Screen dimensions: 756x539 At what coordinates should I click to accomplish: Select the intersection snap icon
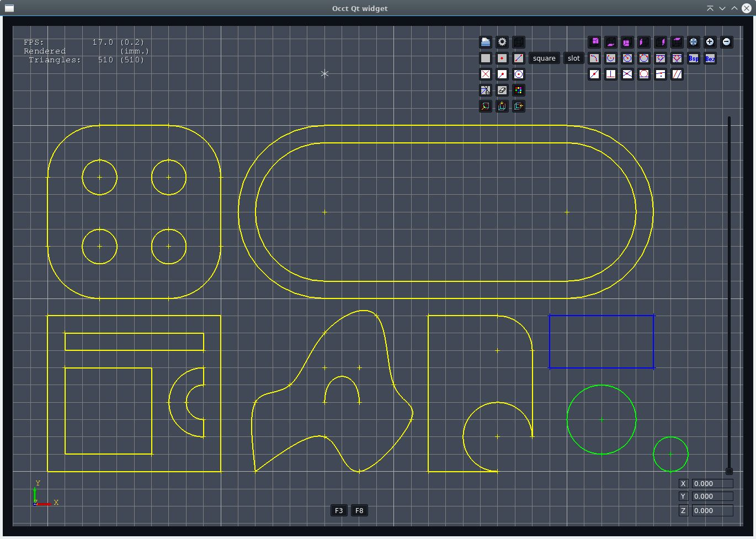(x=627, y=74)
